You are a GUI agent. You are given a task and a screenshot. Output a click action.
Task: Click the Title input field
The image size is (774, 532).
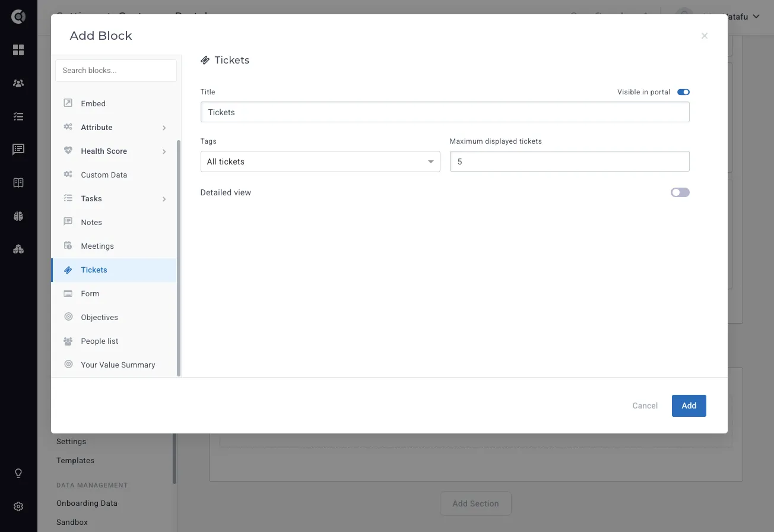[x=445, y=112]
